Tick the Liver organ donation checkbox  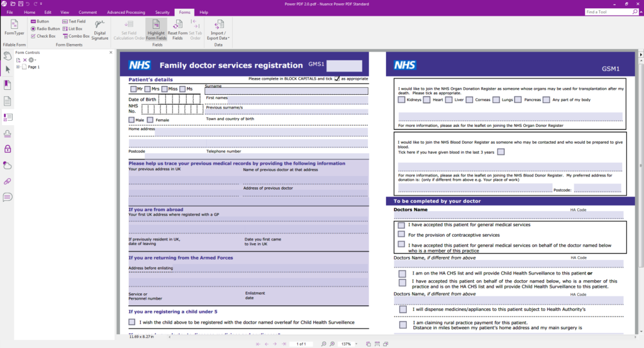pos(448,100)
